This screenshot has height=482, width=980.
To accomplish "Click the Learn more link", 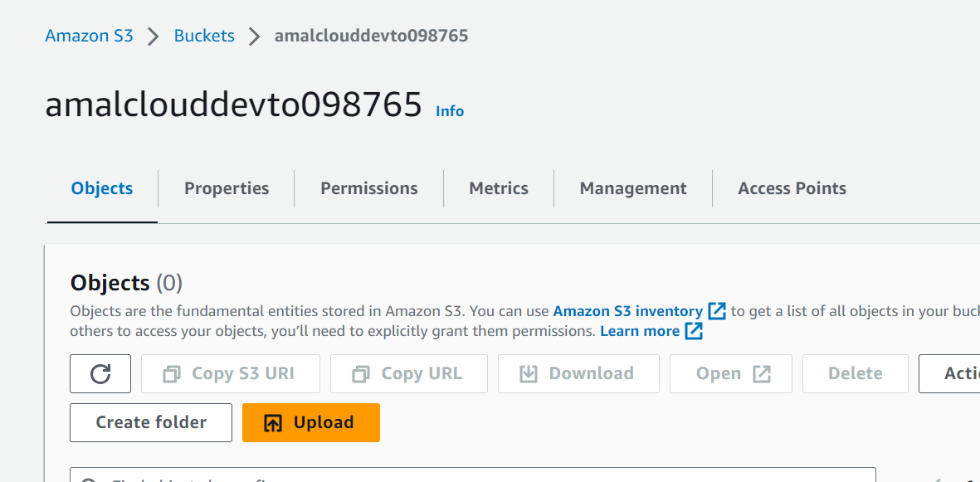I will click(x=640, y=330).
